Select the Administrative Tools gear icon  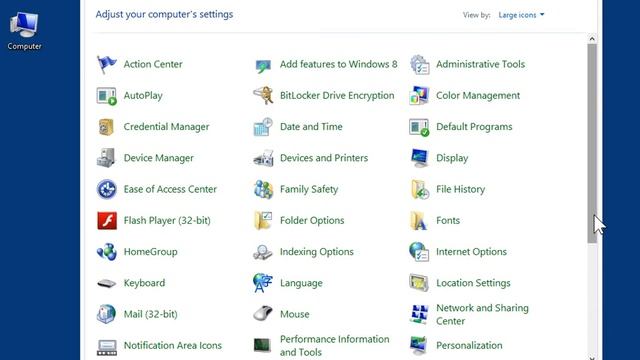click(419, 65)
